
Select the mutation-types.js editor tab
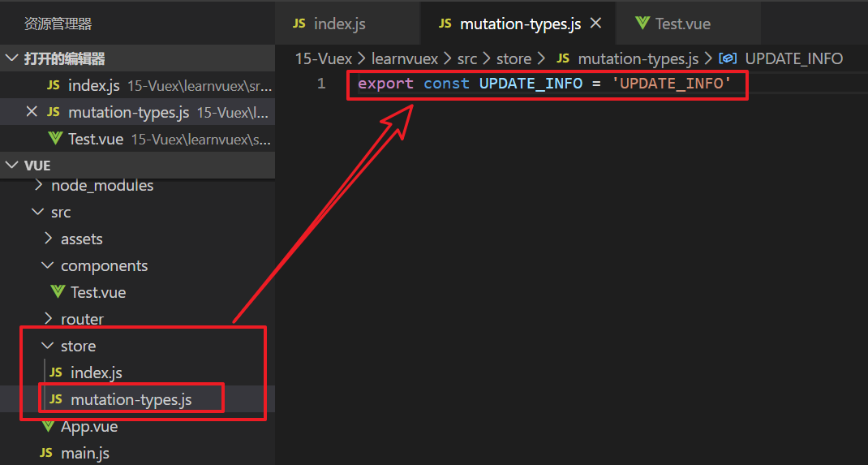pos(517,24)
